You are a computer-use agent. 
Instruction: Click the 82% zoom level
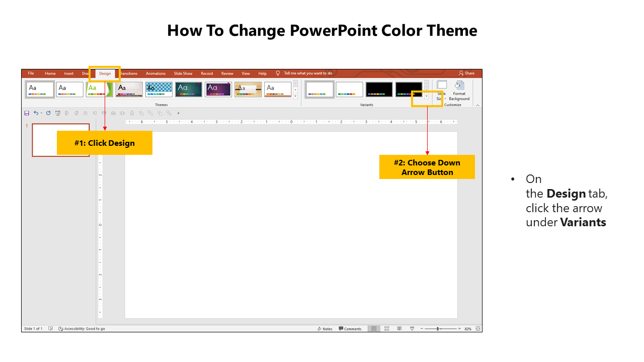coord(468,329)
